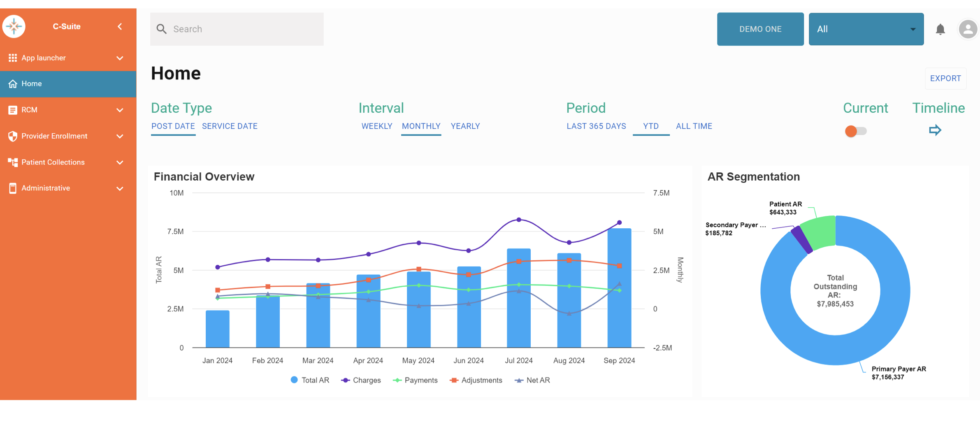Viewport: 980px width, 422px height.
Task: Hide the Charges series in legend
Action: [x=361, y=380]
